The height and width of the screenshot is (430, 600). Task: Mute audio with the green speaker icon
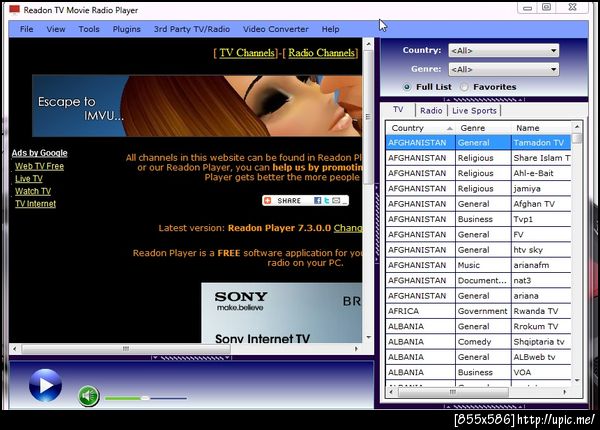pos(89,396)
